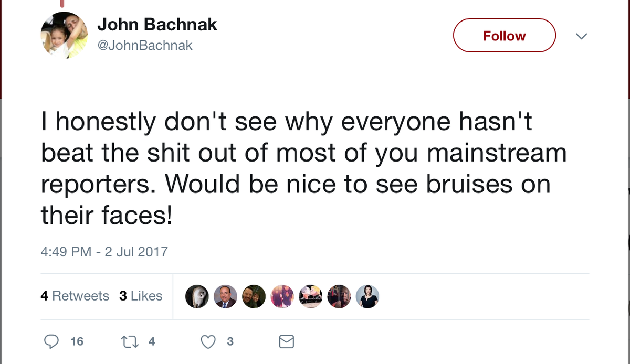This screenshot has height=364, width=630.
Task: Select the man in suit and tie avatar
Action: pos(225,296)
